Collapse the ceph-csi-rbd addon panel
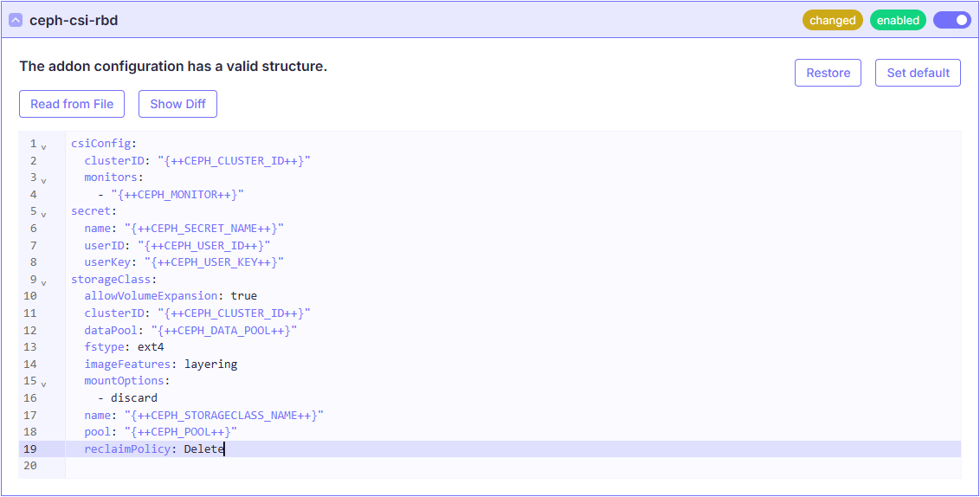This screenshot has height=497, width=980. 16,20
